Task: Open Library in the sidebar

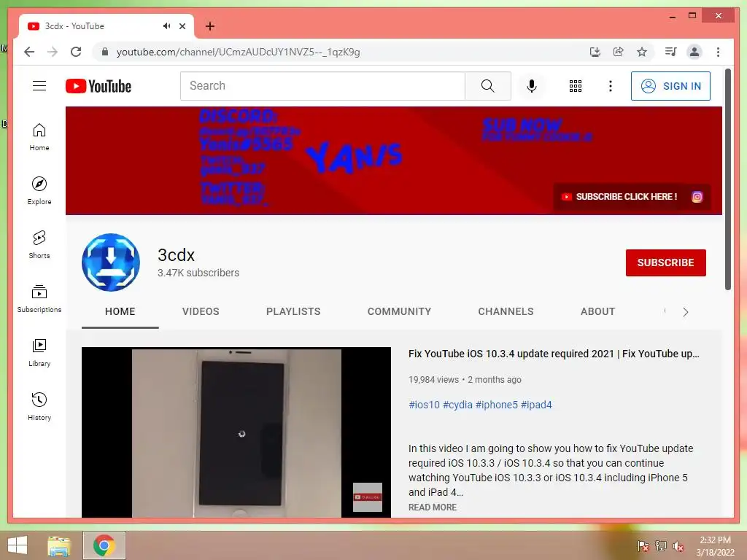Action: coord(39,353)
